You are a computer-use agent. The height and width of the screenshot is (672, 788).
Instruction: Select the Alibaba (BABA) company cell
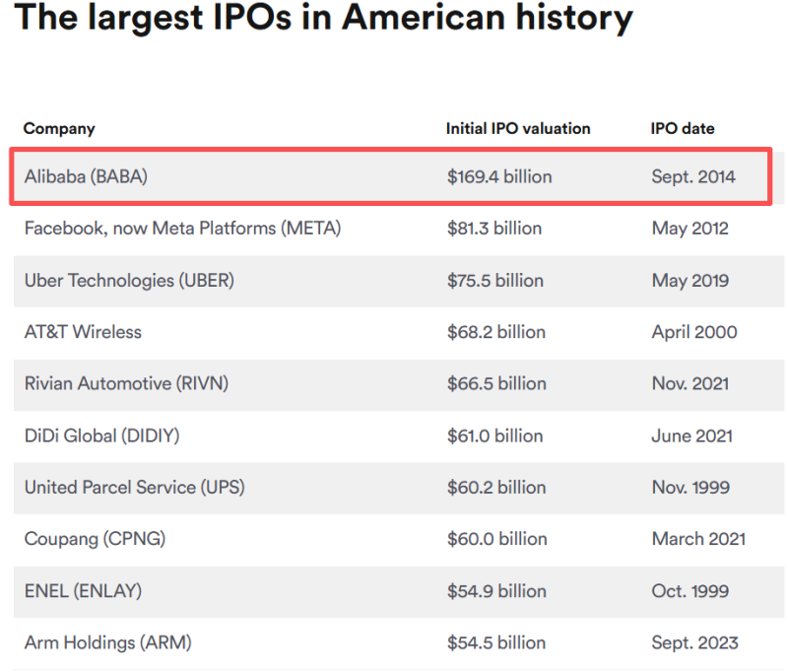(x=86, y=177)
